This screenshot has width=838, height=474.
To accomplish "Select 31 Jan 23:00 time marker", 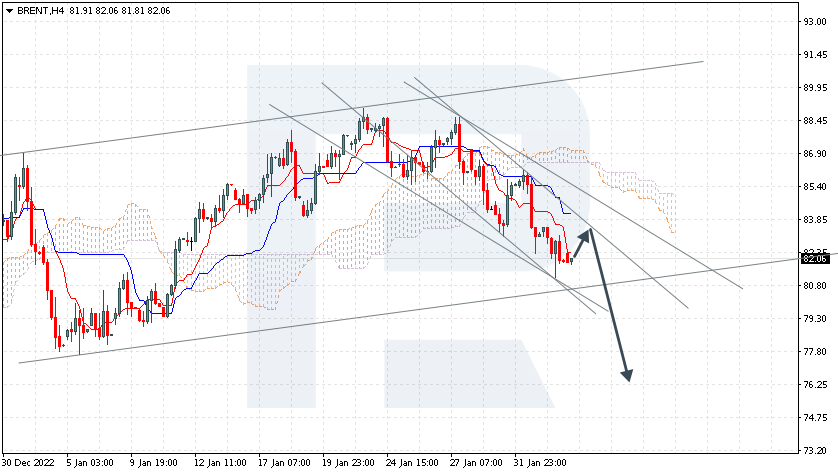I will (541, 464).
